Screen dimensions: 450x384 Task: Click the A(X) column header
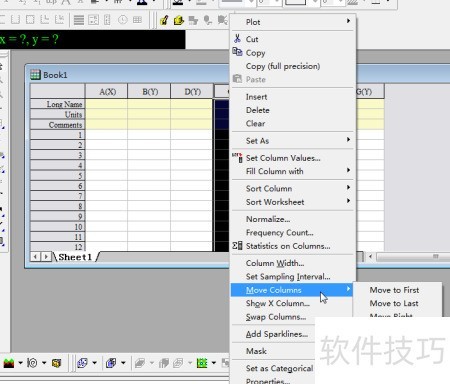click(x=107, y=92)
